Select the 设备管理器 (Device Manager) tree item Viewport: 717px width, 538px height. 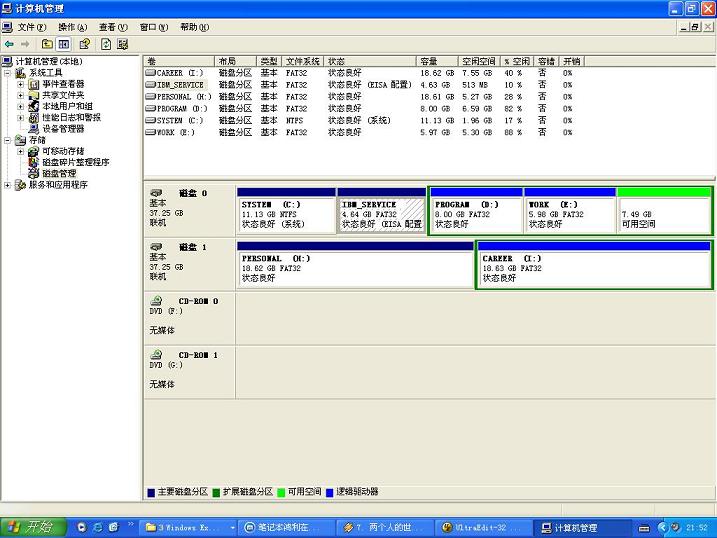(62, 129)
